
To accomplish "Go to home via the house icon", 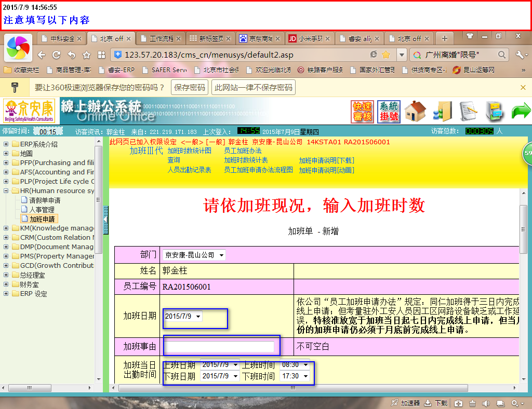I will tap(415, 112).
